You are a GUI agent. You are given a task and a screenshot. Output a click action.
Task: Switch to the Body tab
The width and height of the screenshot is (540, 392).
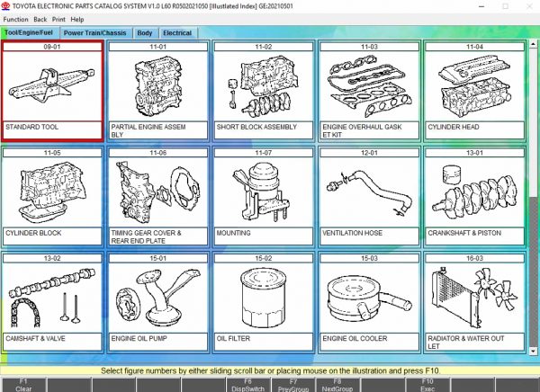coord(145,33)
